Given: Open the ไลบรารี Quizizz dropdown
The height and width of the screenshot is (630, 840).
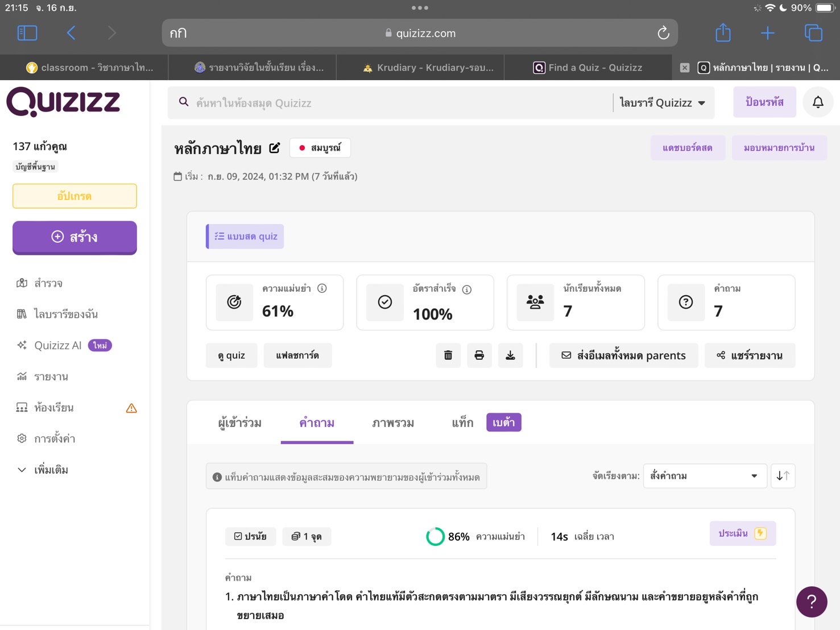Looking at the screenshot, I should 663,103.
